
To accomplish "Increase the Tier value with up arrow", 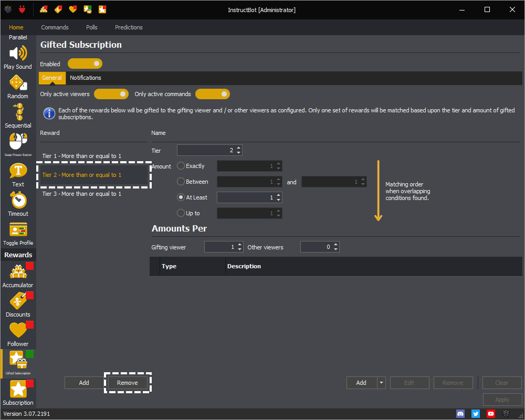I will [239, 148].
